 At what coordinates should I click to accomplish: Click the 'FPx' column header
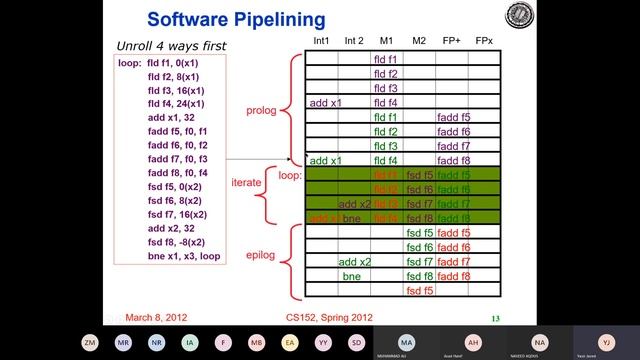click(x=484, y=41)
